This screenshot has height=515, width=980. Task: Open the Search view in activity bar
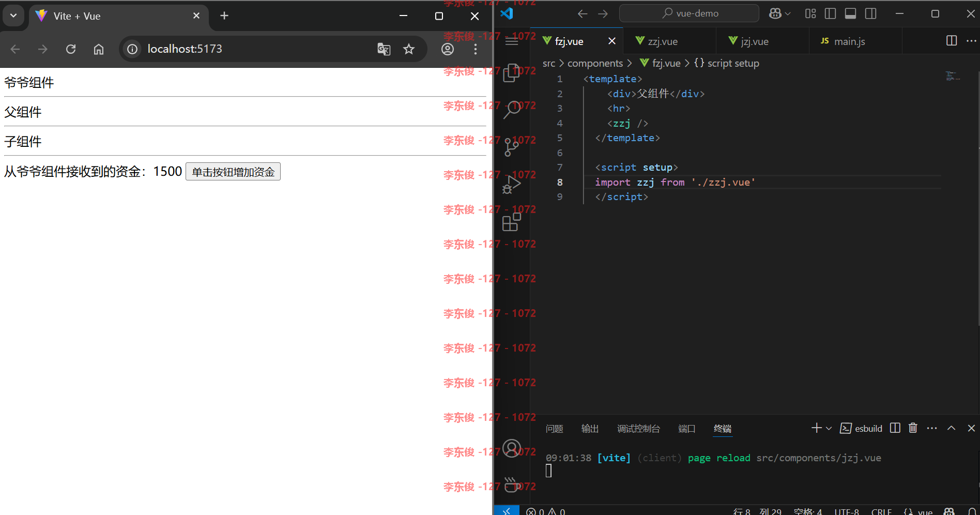point(511,109)
